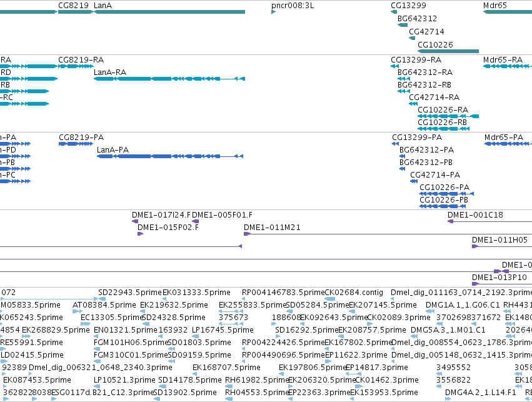Select the CG8219-RA transcript label
This screenshot has width=532, height=402.
tap(81, 60)
